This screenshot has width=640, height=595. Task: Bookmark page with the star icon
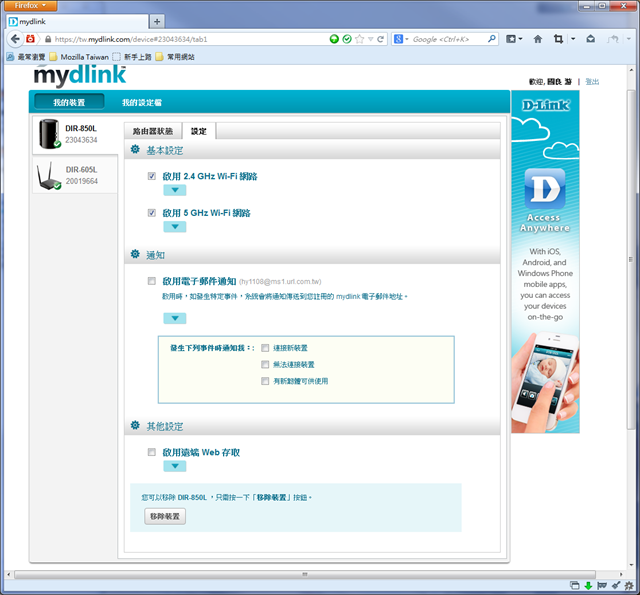[359, 39]
